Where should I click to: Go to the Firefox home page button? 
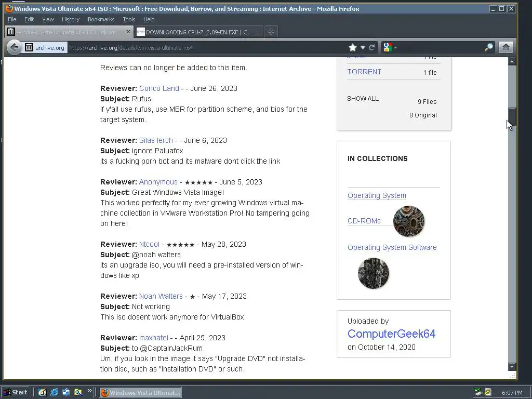click(506, 47)
